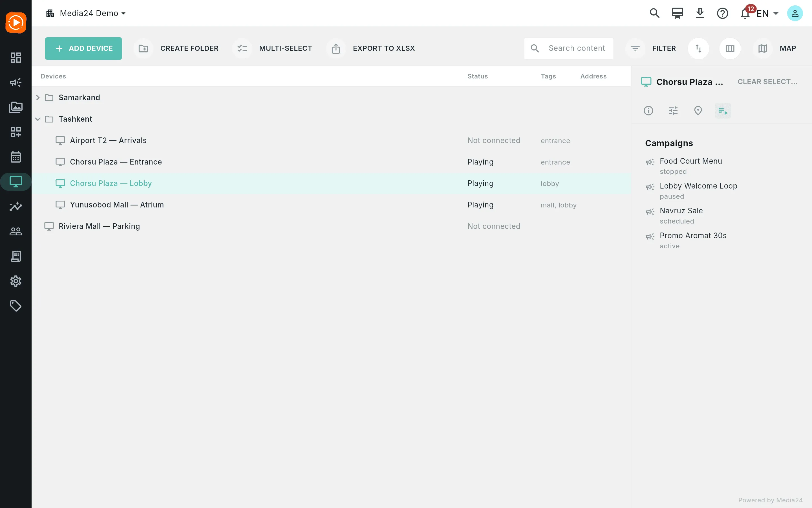Collapse the Tashkent folder chevron
Image resolution: width=812 pixels, height=508 pixels.
(x=38, y=119)
